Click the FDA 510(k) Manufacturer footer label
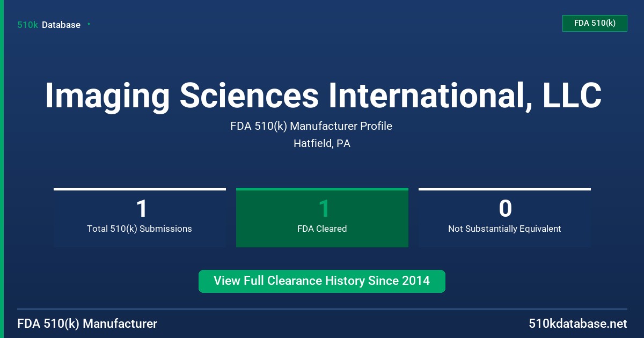Screen dimensions: 644x338 click(x=87, y=324)
